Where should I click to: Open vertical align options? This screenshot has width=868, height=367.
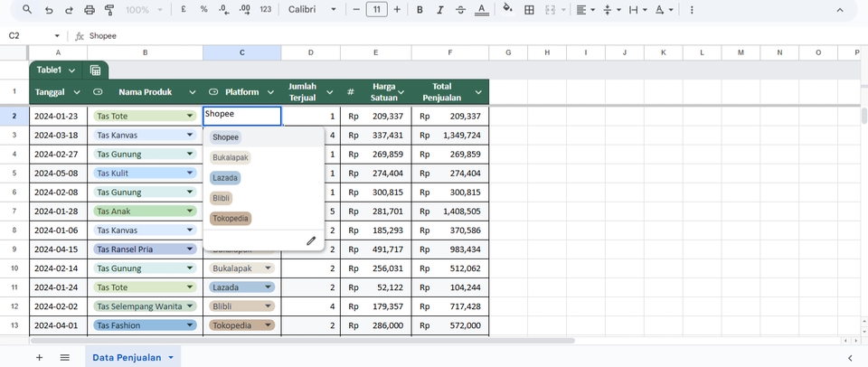pyautogui.click(x=611, y=10)
